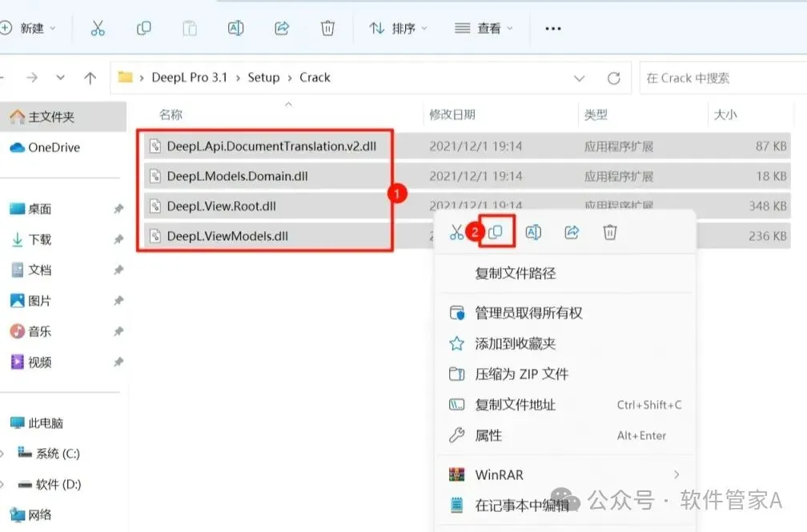The height and width of the screenshot is (532, 807).
Task: Navigate to DeepL Pro 3.1 in breadcrumb
Action: [x=190, y=78]
